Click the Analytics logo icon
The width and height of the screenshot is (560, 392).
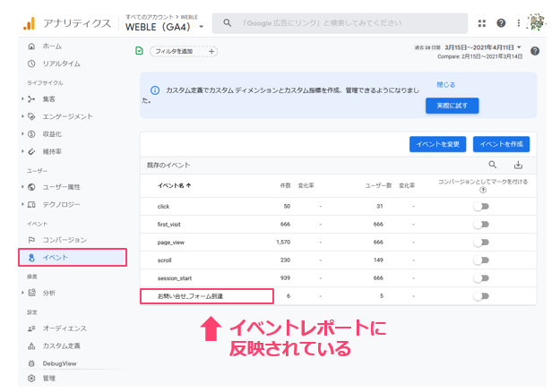(30, 23)
